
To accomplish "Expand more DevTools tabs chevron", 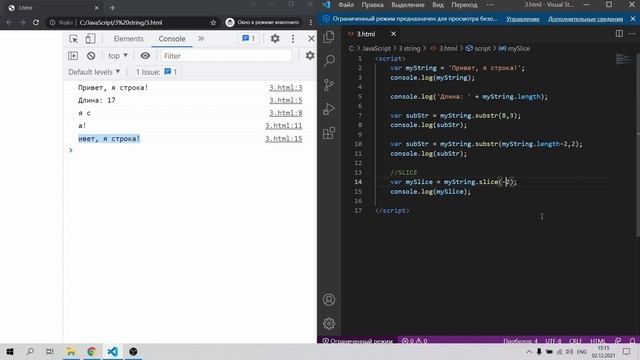I will [201, 39].
